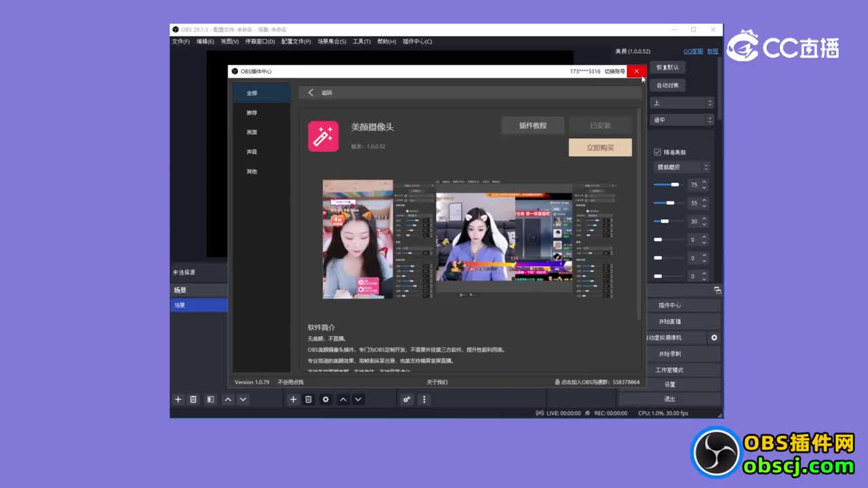Screen dimensions: 868x488
Task: Click the 关于我们 link
Action: [x=437, y=382]
